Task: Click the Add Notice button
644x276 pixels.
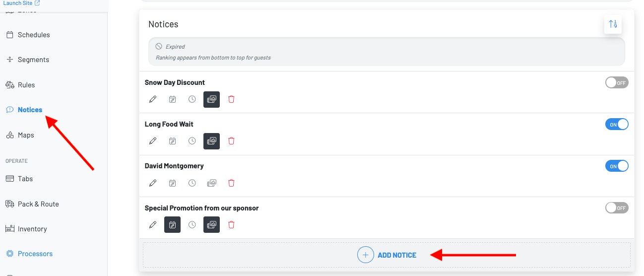Action: point(387,255)
